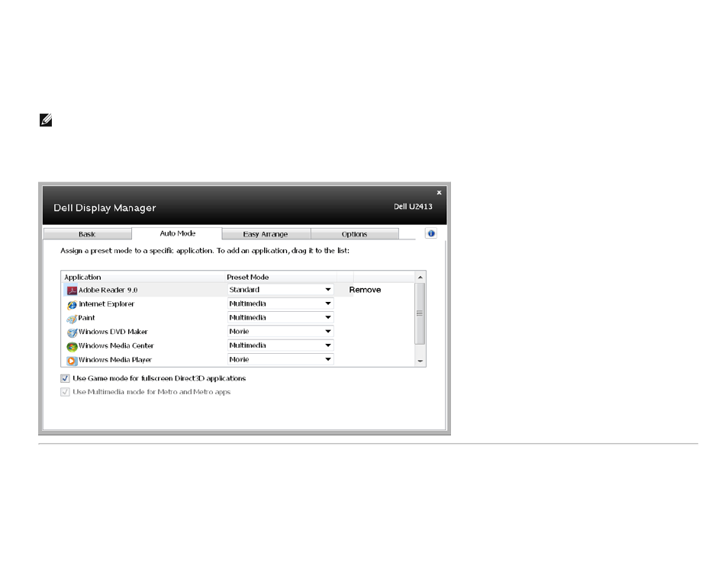This screenshot has height=562, width=728.
Task: Click the Internet Explorer icon
Action: click(72, 304)
